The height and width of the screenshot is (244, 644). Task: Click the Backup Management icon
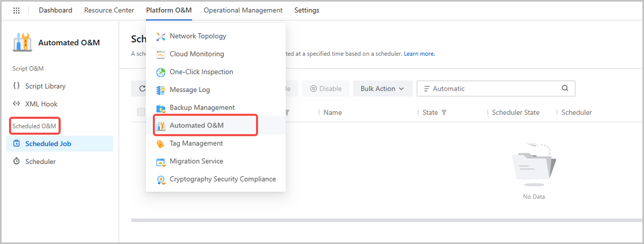(x=160, y=108)
